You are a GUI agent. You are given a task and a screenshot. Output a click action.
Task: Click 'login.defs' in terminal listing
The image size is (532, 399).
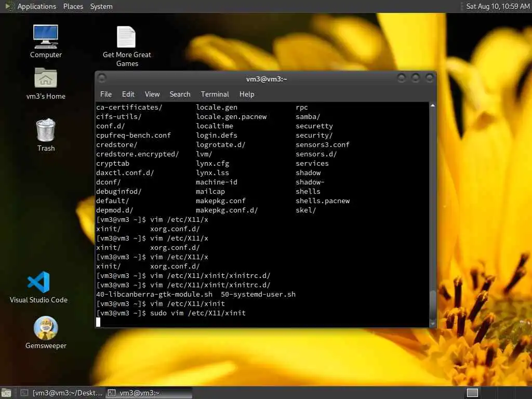point(217,136)
